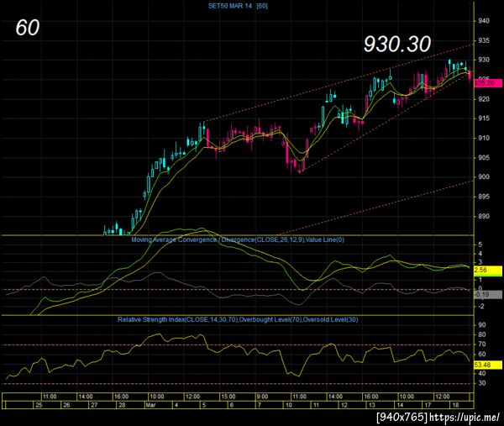The height and width of the screenshot is (426, 504).
Task: Select the Relative Strength Index indicator label
Action: click(238, 319)
